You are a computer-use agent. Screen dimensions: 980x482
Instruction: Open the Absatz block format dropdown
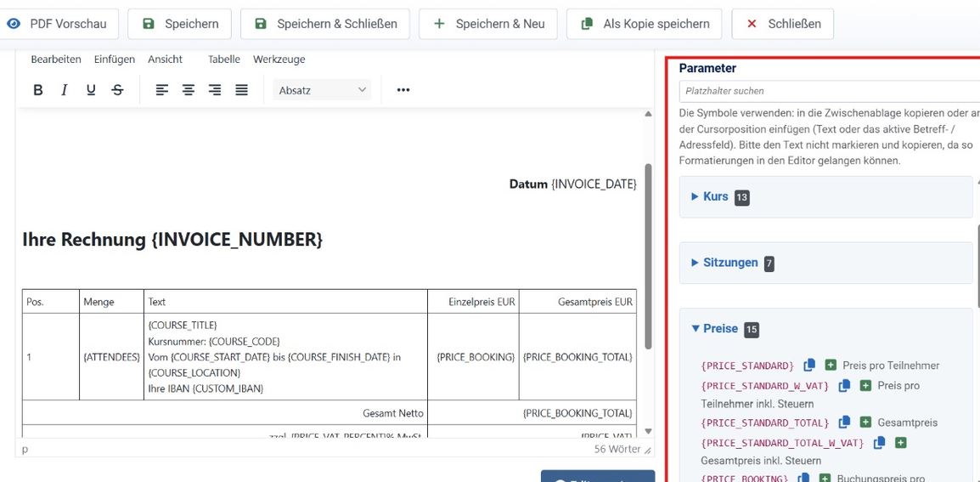click(x=322, y=90)
